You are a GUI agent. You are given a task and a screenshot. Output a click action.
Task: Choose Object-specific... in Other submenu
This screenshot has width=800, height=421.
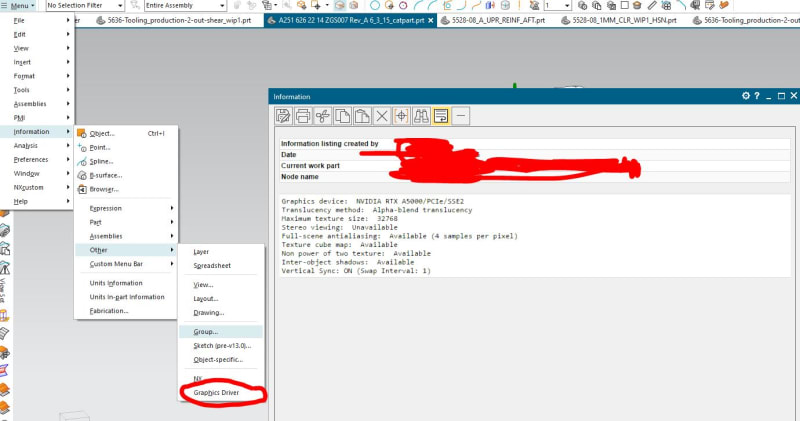[221, 359]
